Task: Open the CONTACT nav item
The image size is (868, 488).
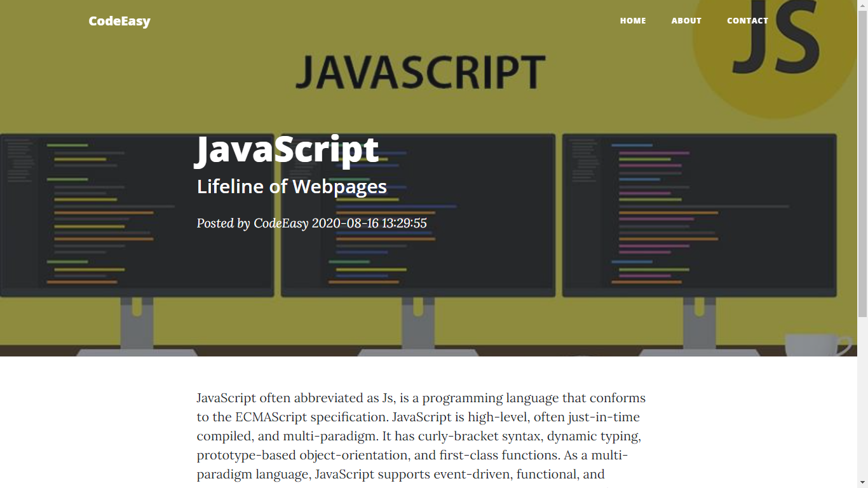Action: click(x=747, y=21)
